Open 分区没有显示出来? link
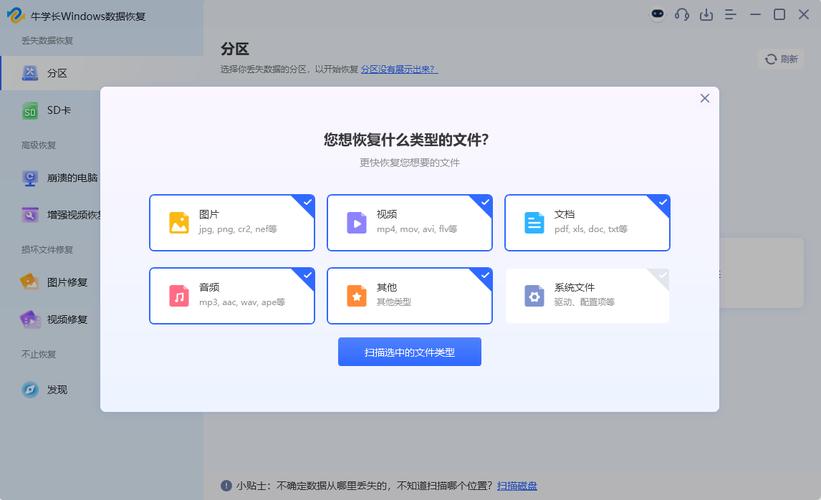 399,69
